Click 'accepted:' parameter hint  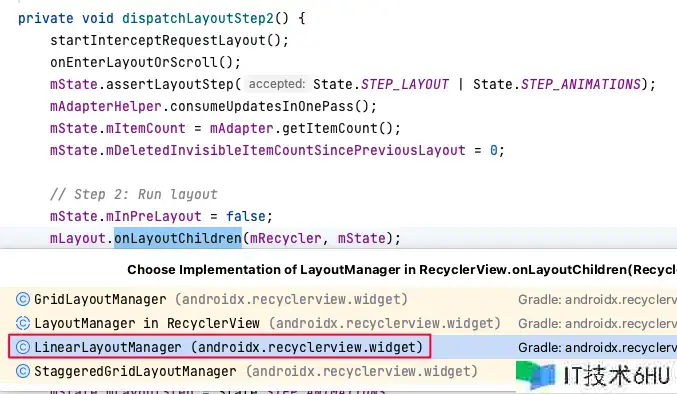277,84
